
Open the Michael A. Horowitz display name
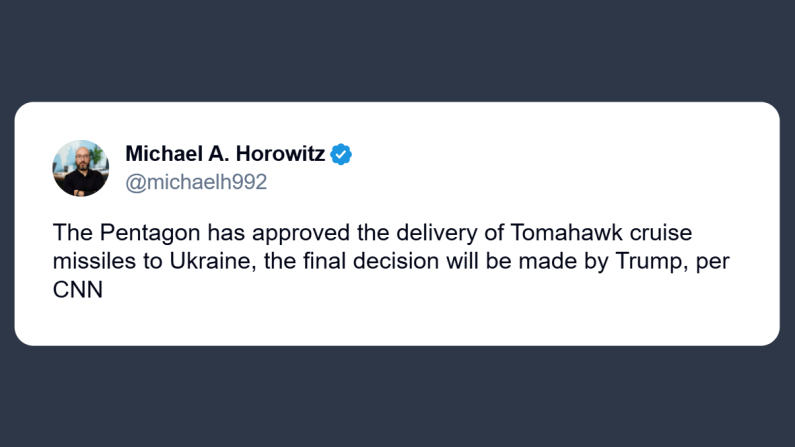pos(227,155)
